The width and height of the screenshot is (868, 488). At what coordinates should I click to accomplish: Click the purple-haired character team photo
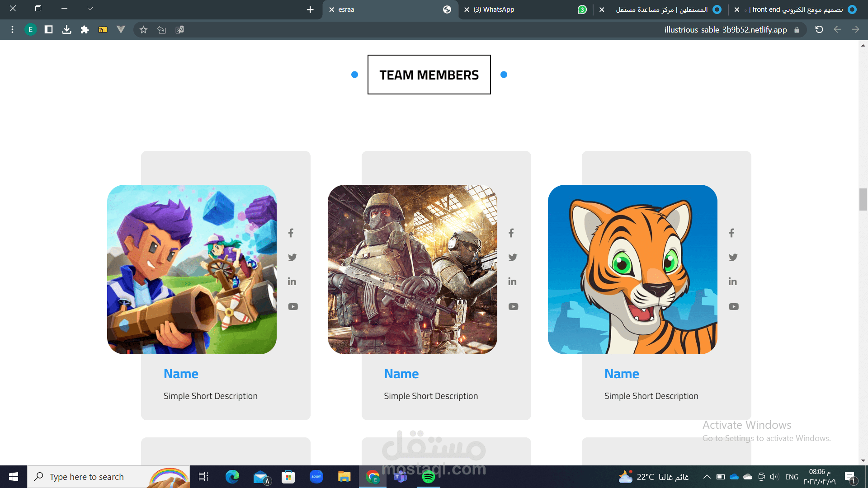[x=192, y=269]
